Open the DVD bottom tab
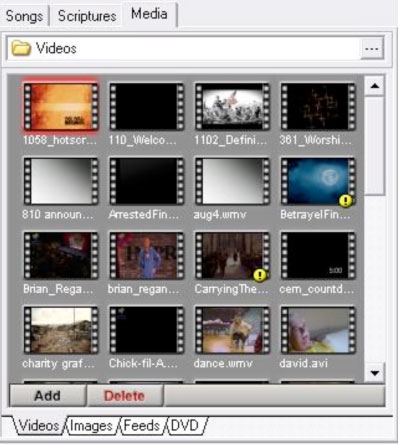This screenshot has height=445, width=400. tap(185, 426)
